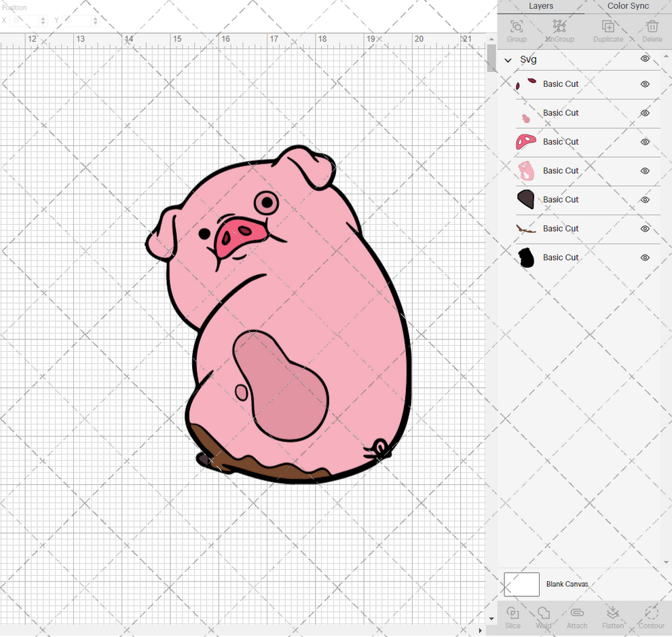Click the UnGroup icon

(559, 31)
